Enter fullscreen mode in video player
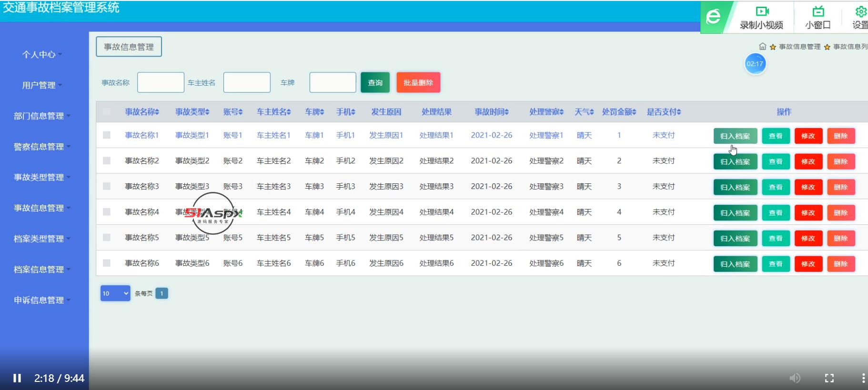Screen dimensions: 868x390 (829, 378)
